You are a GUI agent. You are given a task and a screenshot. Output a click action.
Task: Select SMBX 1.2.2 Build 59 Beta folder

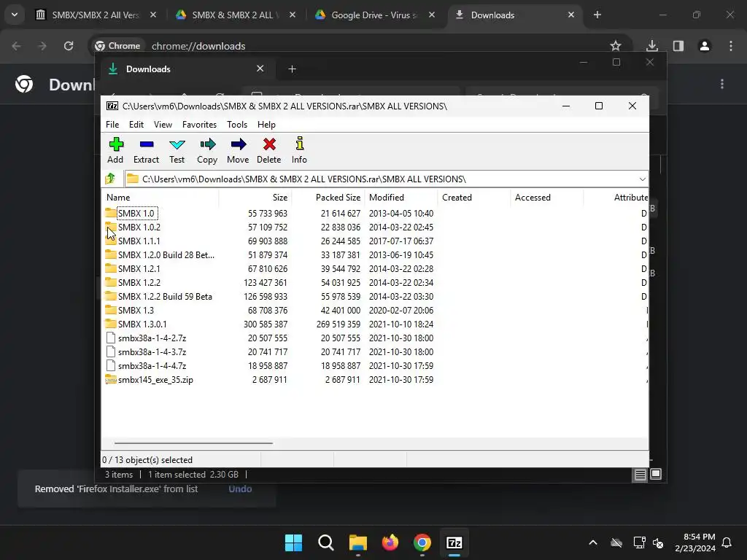click(x=165, y=296)
